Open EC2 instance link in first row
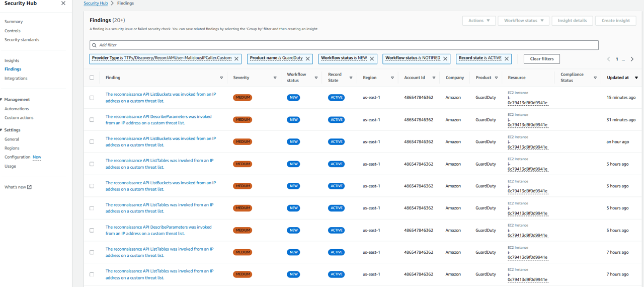Viewport: 644px width, 287px height. coord(528,100)
